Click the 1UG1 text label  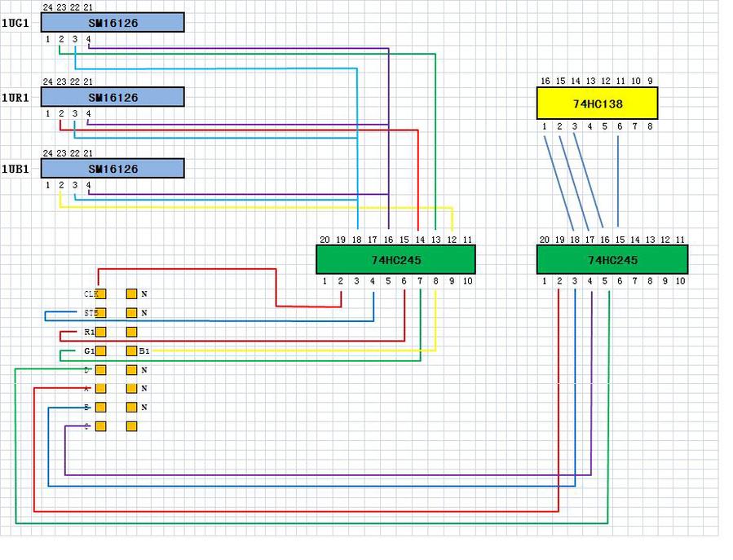15,24
